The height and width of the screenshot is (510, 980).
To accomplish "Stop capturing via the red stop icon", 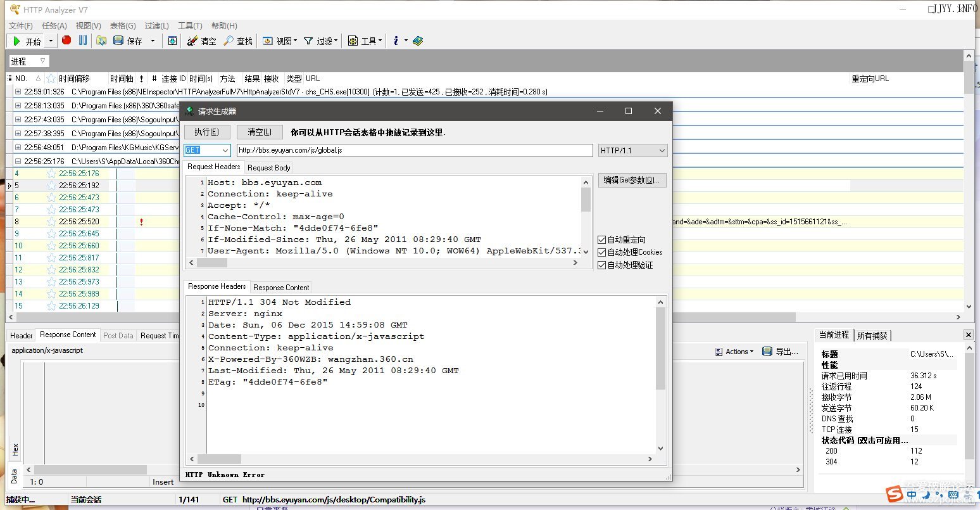I will click(x=66, y=40).
